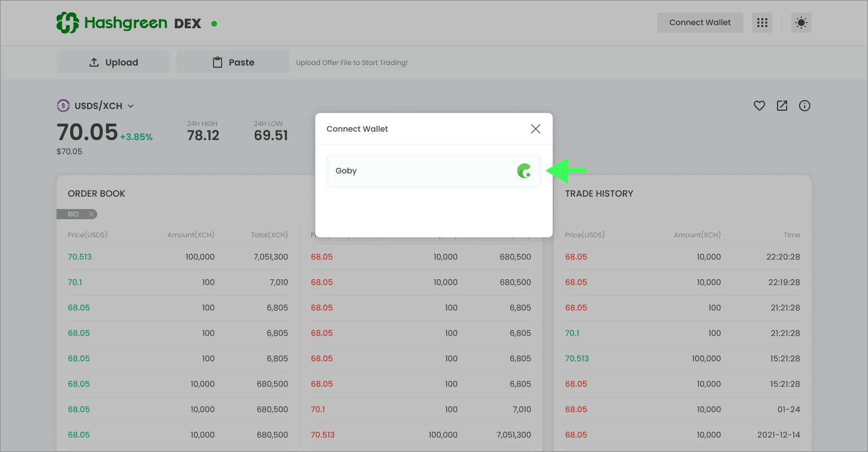The image size is (868, 452).
Task: Open the pair info icon
Action: [805, 106]
